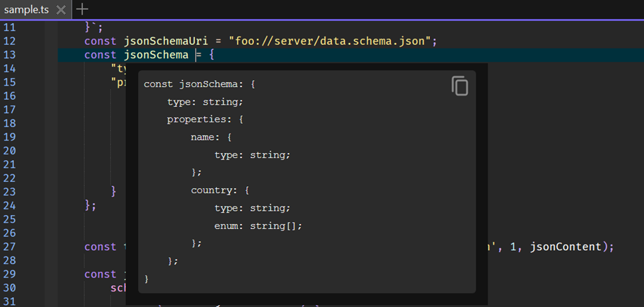Switch to the sample.ts tab
Image resolution: width=644 pixels, height=307 pixels.
click(25, 10)
